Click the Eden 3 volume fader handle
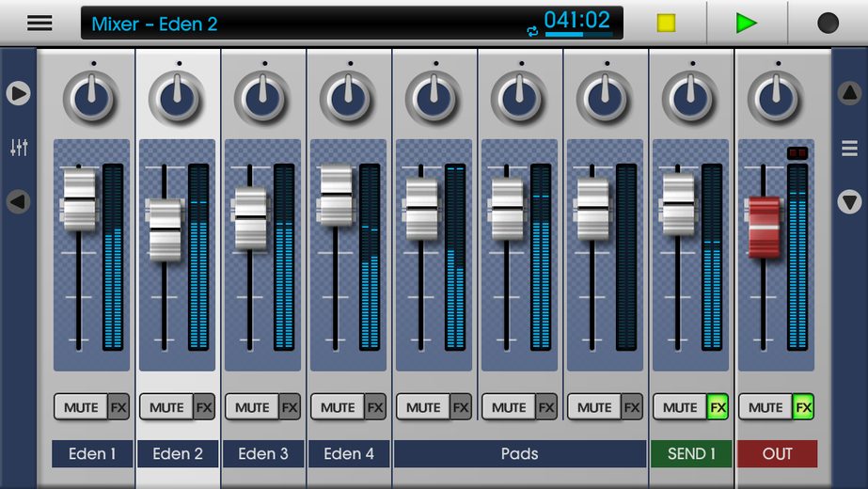 pos(250,217)
